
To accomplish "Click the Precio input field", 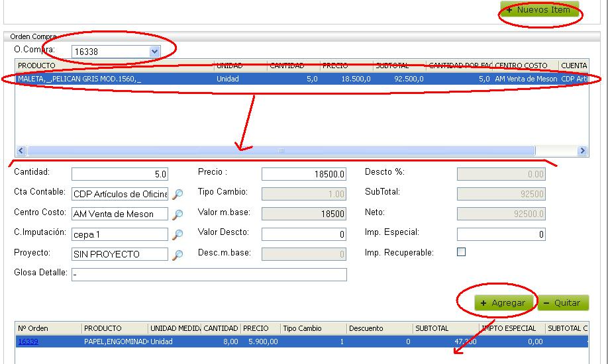I will tap(303, 174).
